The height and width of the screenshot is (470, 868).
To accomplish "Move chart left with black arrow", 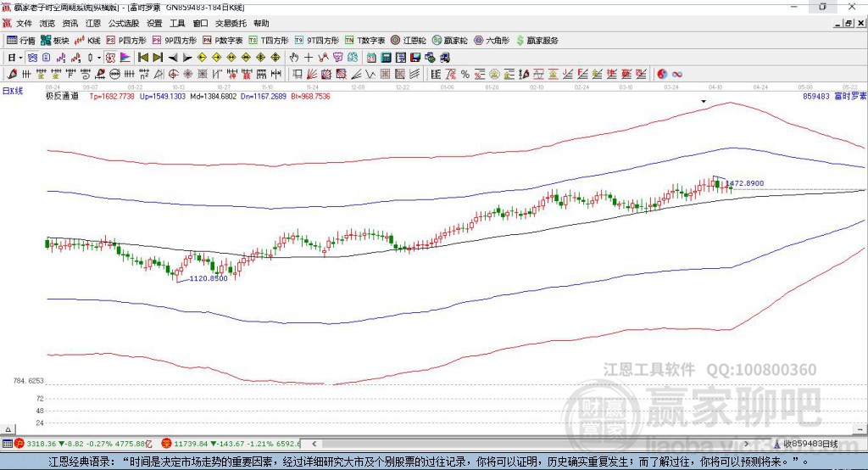I will click(x=173, y=58).
